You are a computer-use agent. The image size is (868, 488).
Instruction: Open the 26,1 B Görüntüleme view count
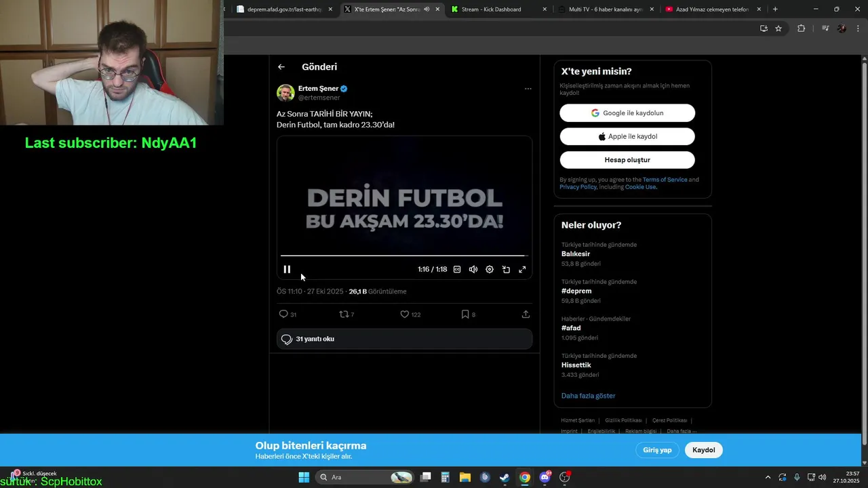378,291
